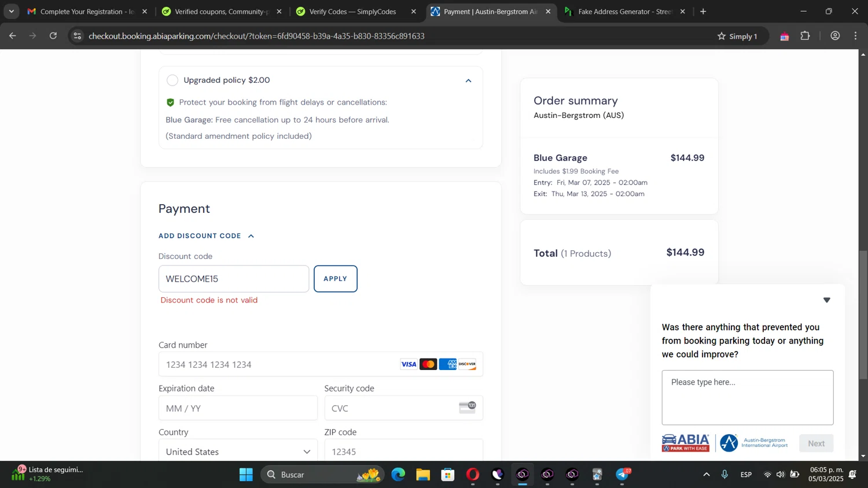
Task: Open Opera browser from taskbar
Action: (473, 475)
